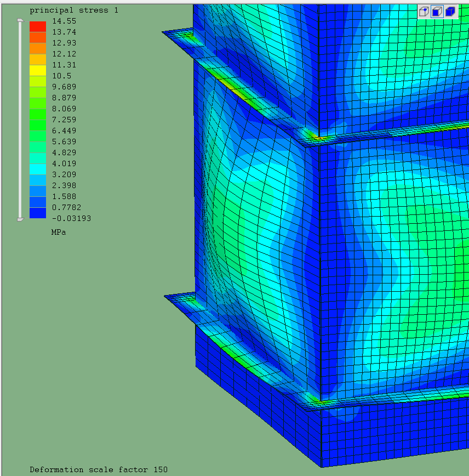
Task: Click the legend value 4.019
Action: click(x=64, y=163)
